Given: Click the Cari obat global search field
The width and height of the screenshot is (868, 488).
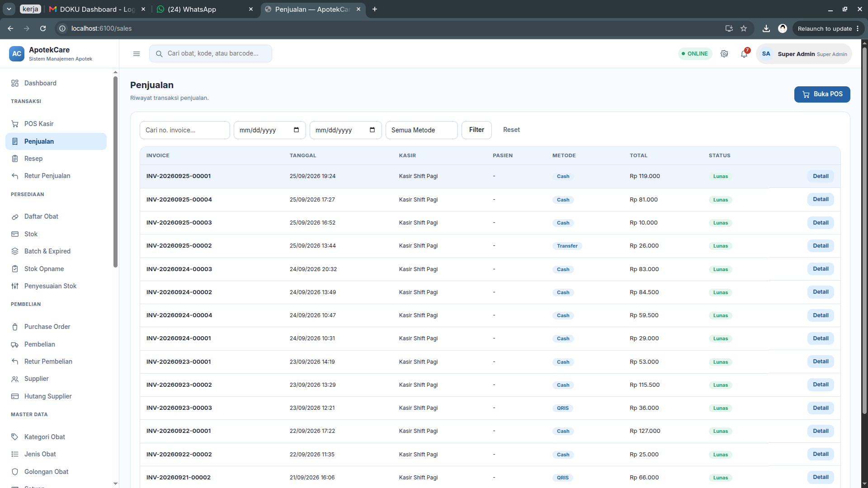Looking at the screenshot, I should [211, 54].
